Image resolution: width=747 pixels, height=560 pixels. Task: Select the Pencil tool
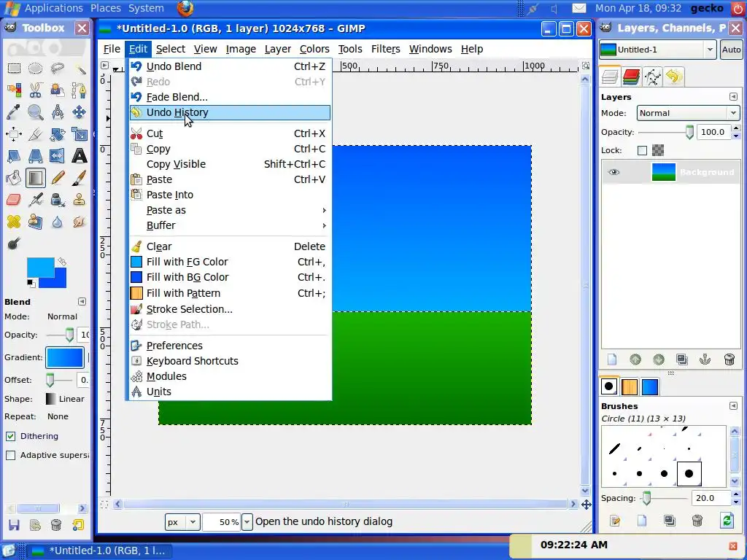click(57, 178)
